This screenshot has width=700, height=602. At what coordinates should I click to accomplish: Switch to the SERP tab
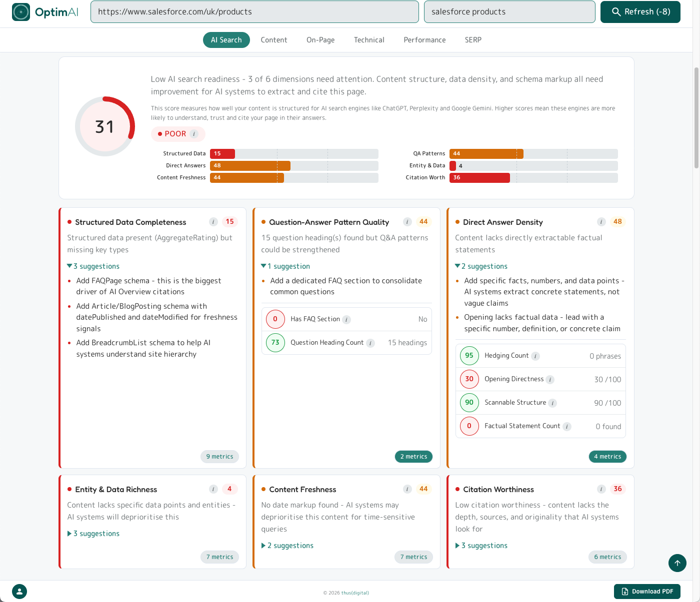[473, 40]
